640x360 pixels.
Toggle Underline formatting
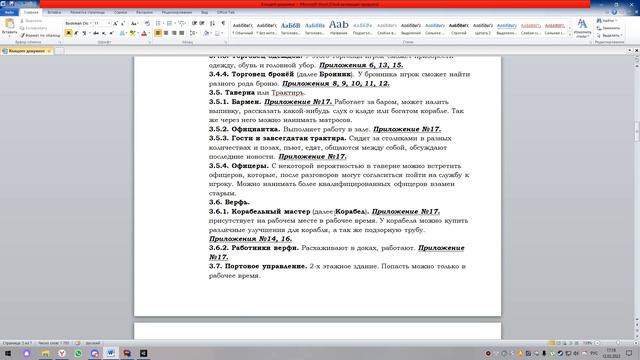coord(84,33)
